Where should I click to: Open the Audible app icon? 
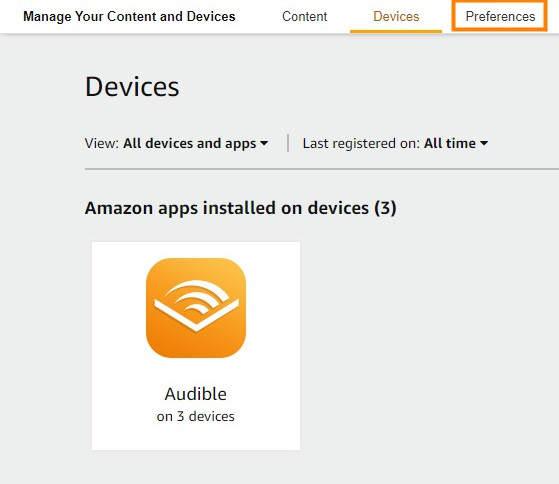pos(196,308)
